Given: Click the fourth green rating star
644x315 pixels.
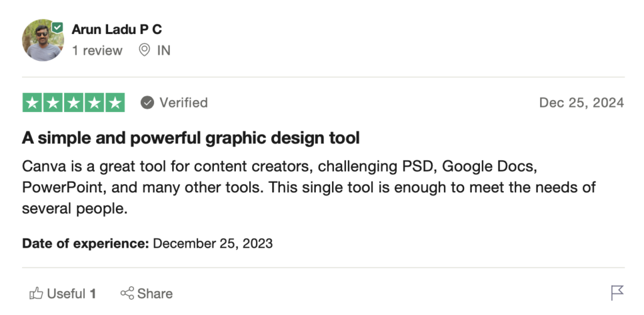Looking at the screenshot, I should (94, 102).
